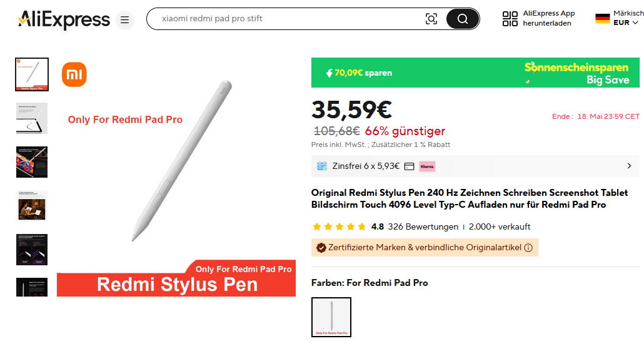Click the AliExpress logo

[64, 19]
